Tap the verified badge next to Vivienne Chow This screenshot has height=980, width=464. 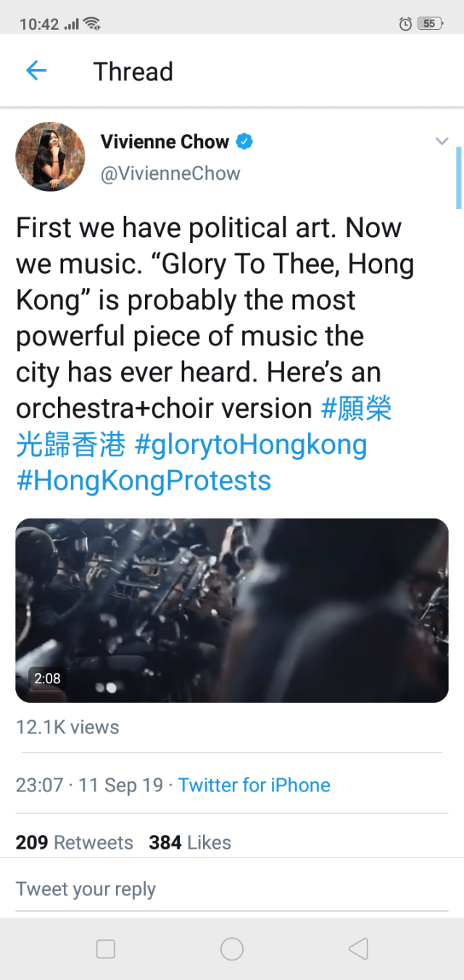coord(245,141)
